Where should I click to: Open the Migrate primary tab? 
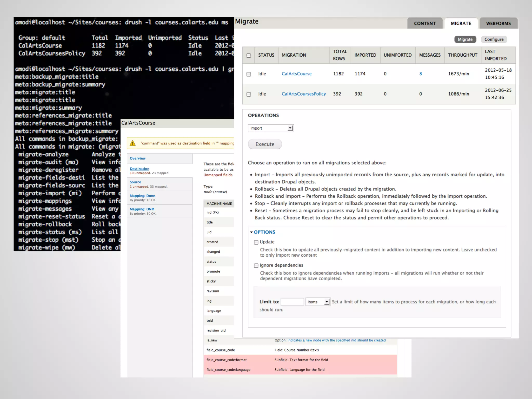coord(461,23)
